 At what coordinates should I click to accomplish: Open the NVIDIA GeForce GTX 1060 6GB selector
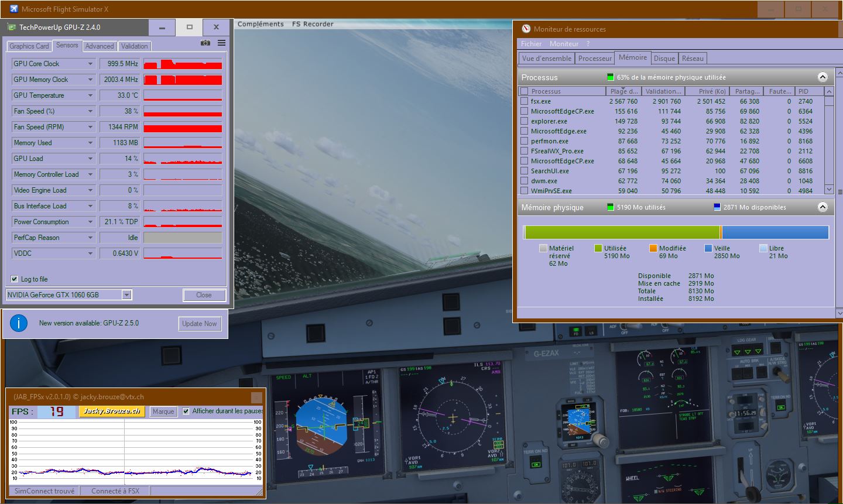[x=69, y=295]
